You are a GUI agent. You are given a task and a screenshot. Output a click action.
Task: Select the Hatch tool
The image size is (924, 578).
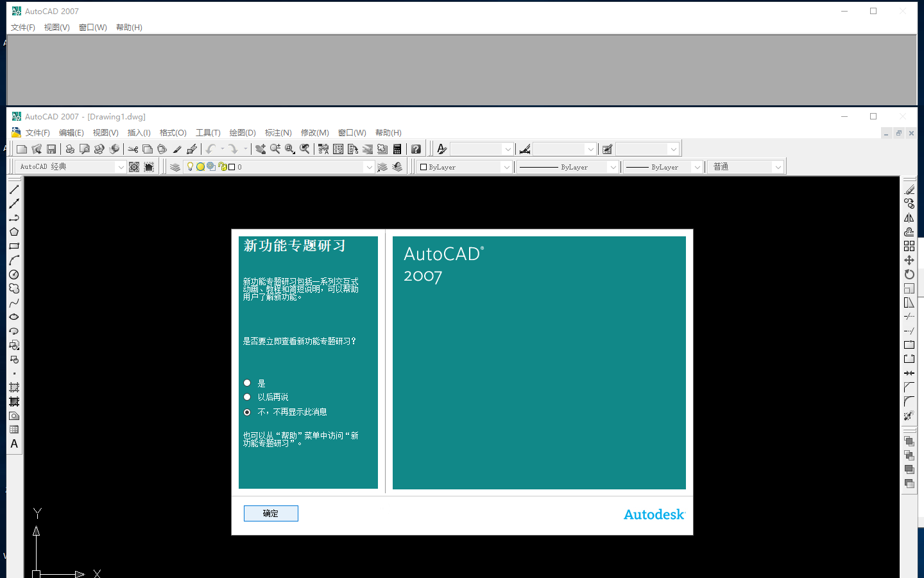(x=14, y=387)
